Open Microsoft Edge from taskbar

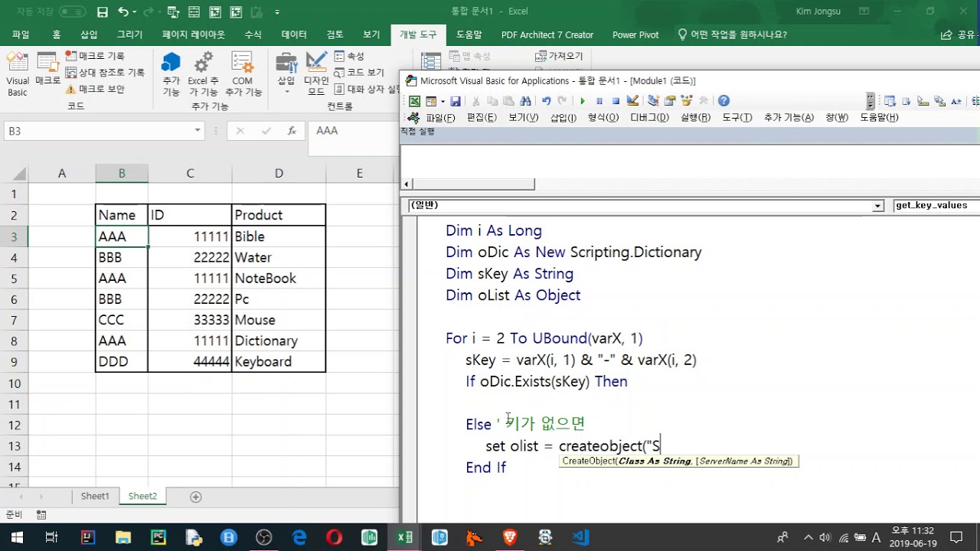point(299,537)
